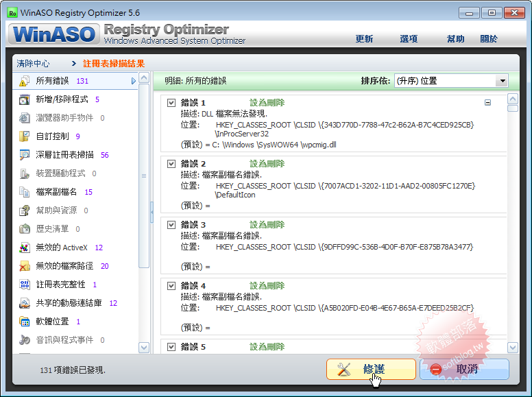Select 新增/移除程式 5 category
The image size is (532, 397).
click(x=75, y=99)
